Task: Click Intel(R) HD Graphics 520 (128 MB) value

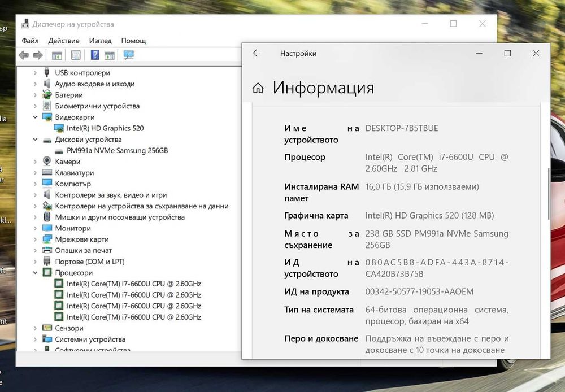Action: pyautogui.click(x=429, y=215)
